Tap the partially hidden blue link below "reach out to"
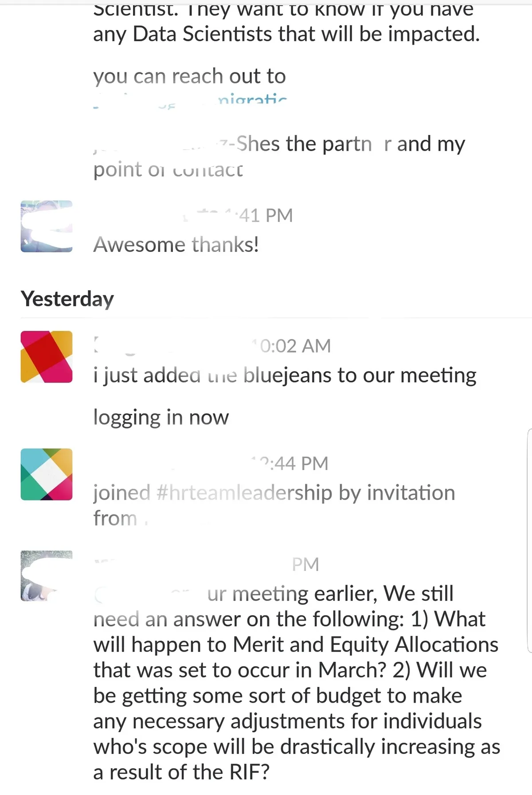The width and height of the screenshot is (532, 795). point(253,99)
